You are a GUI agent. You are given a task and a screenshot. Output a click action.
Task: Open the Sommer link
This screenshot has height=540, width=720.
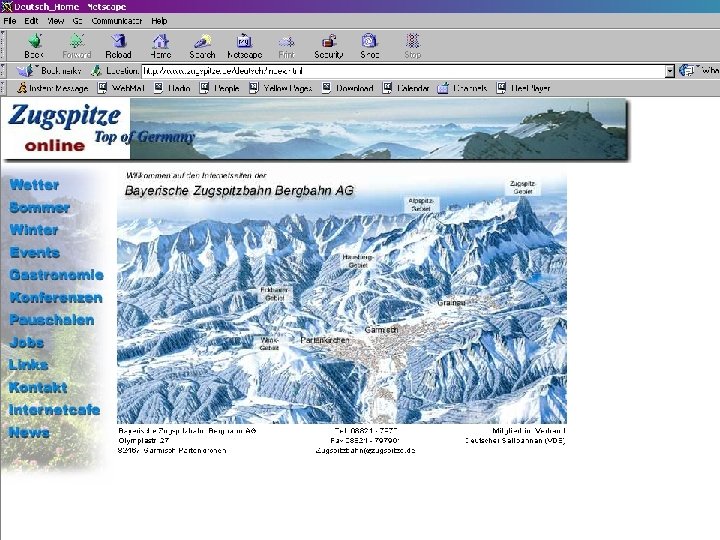click(x=39, y=208)
